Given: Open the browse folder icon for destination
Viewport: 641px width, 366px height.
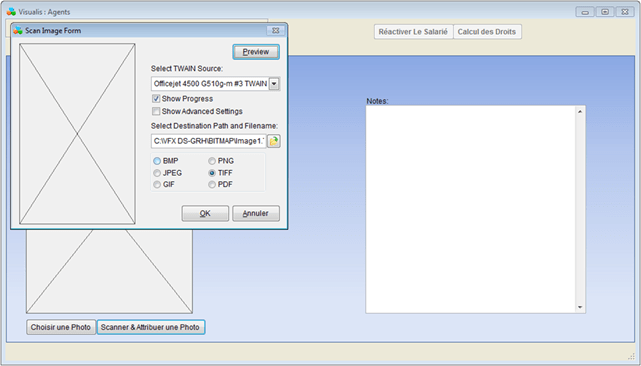Looking at the screenshot, I should 273,141.
